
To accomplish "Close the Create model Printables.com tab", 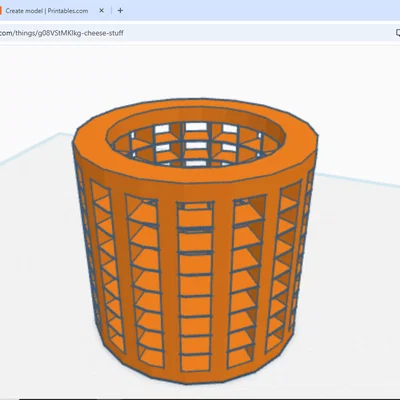I will tap(101, 11).
